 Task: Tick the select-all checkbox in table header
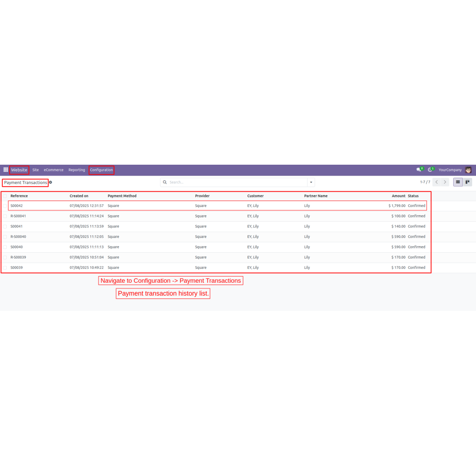point(6,196)
